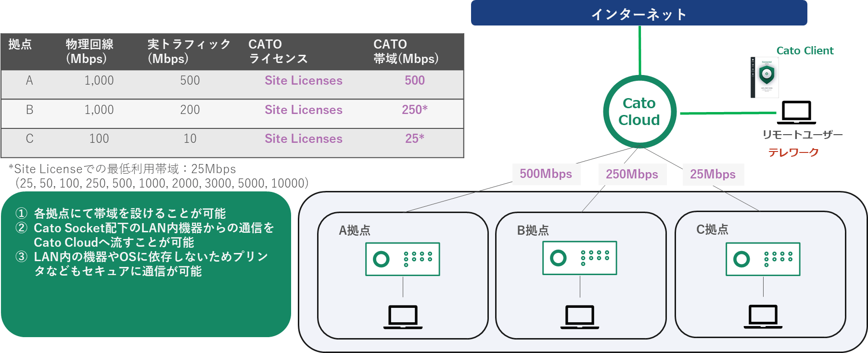Click Site Licenses in row B

point(303,110)
